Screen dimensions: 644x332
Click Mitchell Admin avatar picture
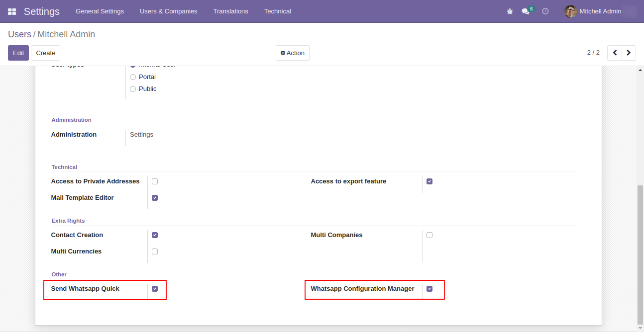pos(570,11)
